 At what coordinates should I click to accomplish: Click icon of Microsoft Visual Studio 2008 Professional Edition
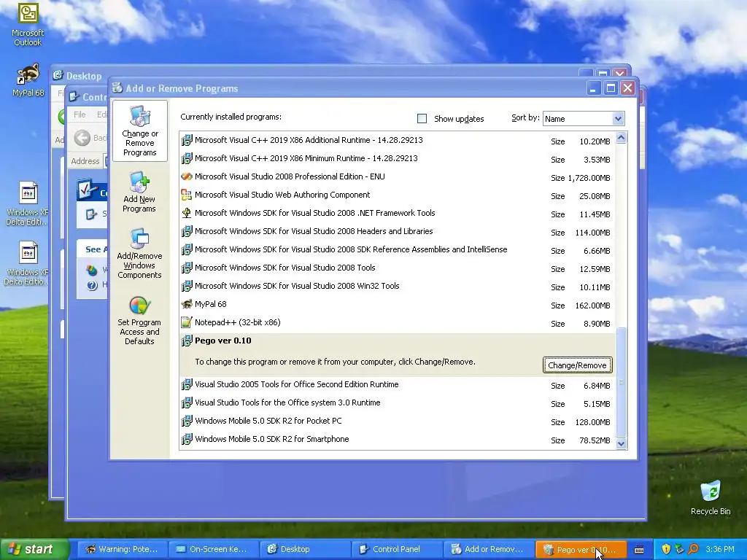coord(187,176)
